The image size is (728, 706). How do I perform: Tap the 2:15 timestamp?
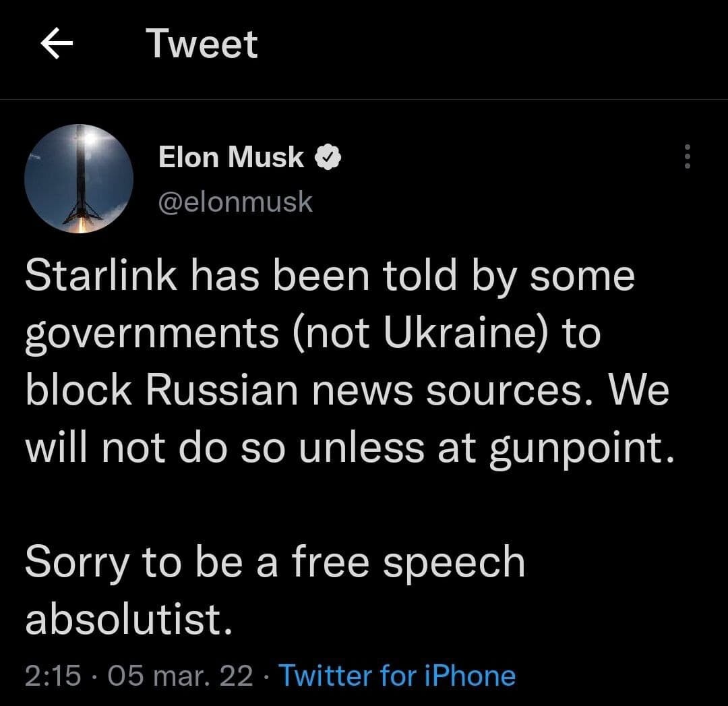point(53,676)
